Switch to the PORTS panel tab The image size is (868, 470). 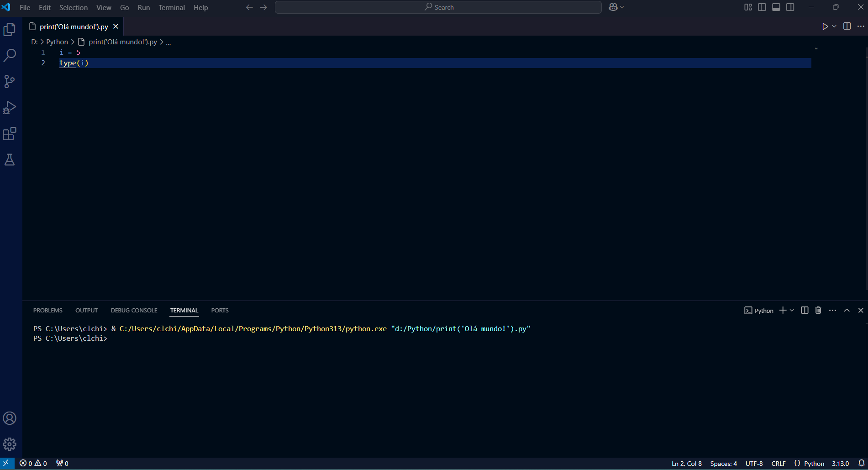(220, 310)
